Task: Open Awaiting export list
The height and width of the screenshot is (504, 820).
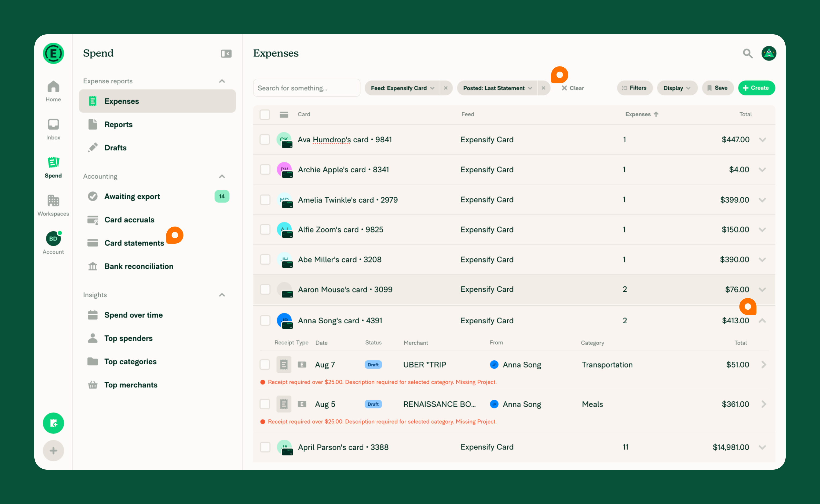Action: click(x=157, y=196)
